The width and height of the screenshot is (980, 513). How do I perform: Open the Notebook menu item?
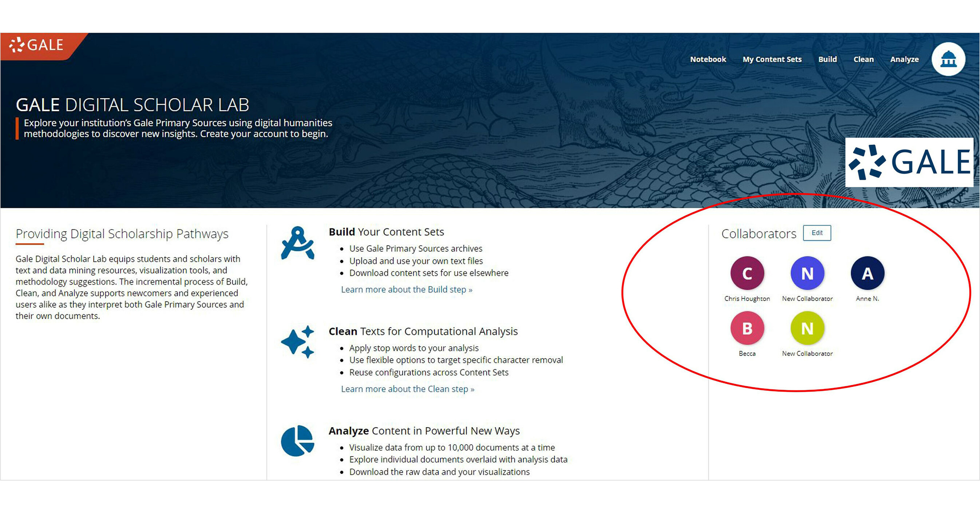pos(708,59)
